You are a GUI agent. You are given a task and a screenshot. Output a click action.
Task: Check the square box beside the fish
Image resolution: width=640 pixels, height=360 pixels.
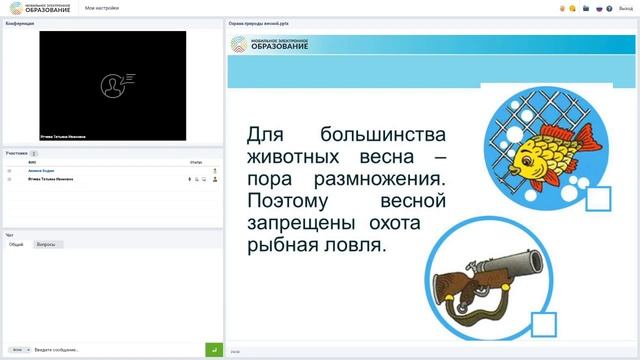click(x=598, y=199)
